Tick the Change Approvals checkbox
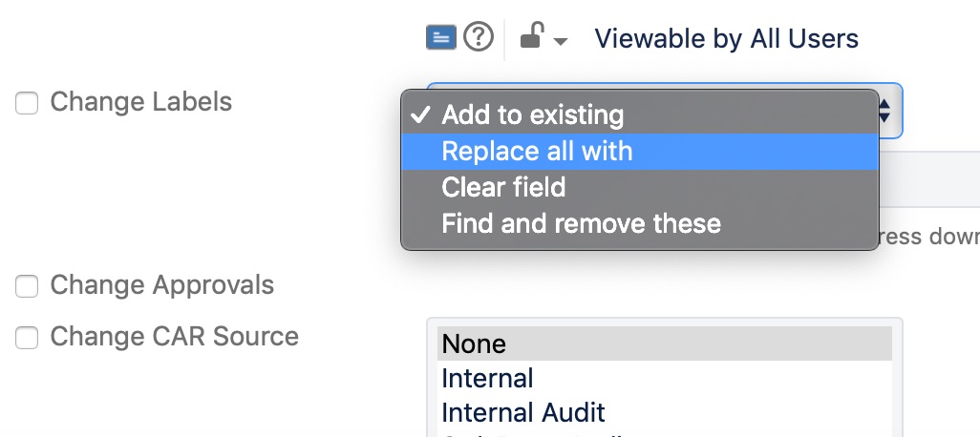The image size is (980, 437). pyautogui.click(x=27, y=286)
